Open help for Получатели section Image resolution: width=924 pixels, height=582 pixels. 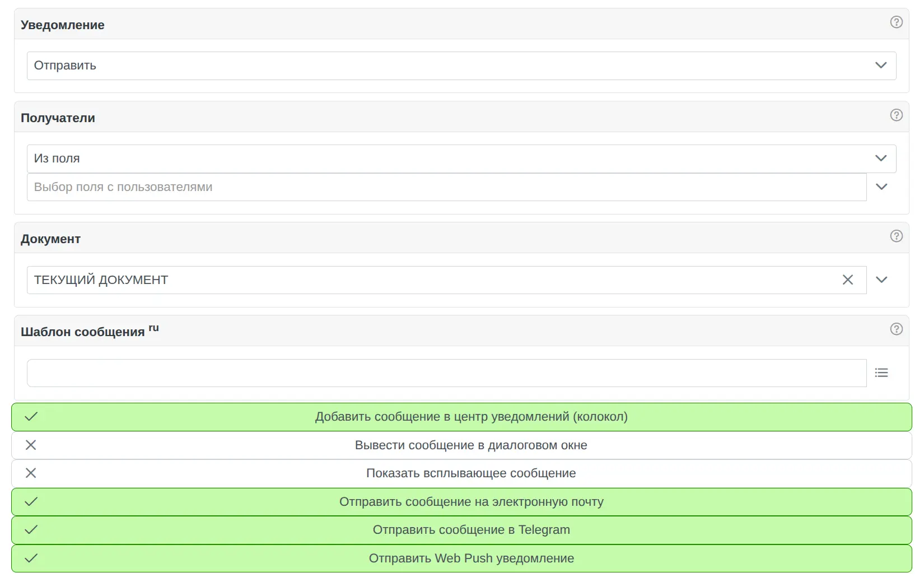tap(896, 115)
